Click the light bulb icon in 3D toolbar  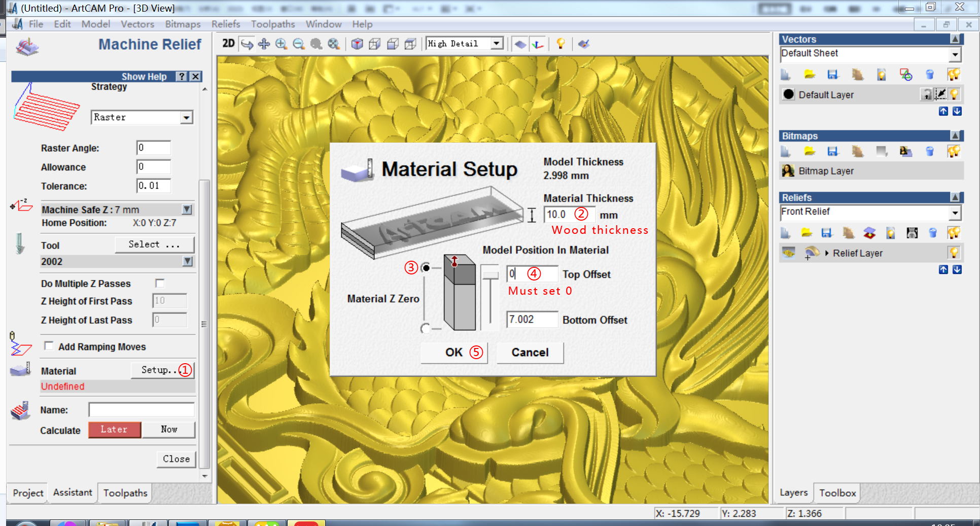tap(561, 44)
